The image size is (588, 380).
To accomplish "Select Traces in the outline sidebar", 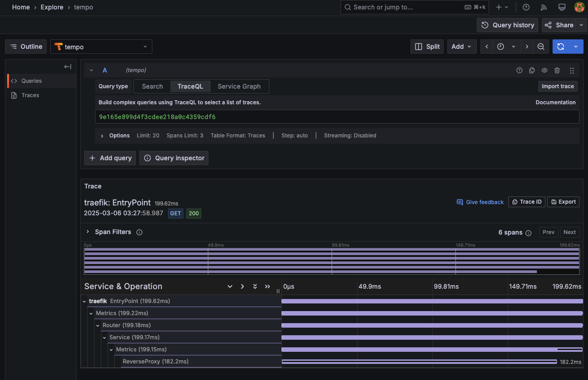I will tap(42, 95).
